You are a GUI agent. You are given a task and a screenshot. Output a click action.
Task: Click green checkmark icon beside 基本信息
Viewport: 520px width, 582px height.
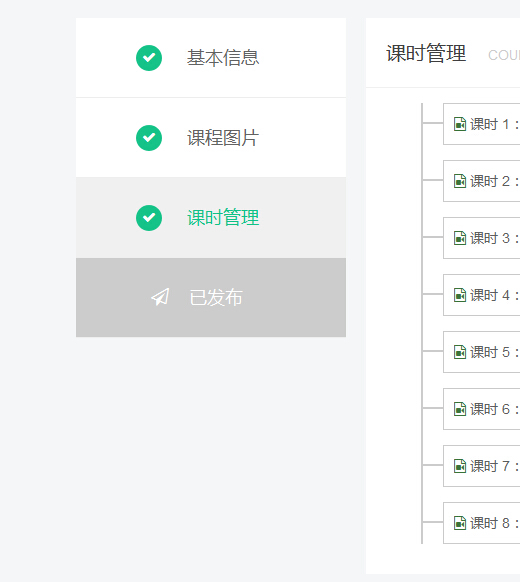(x=149, y=58)
